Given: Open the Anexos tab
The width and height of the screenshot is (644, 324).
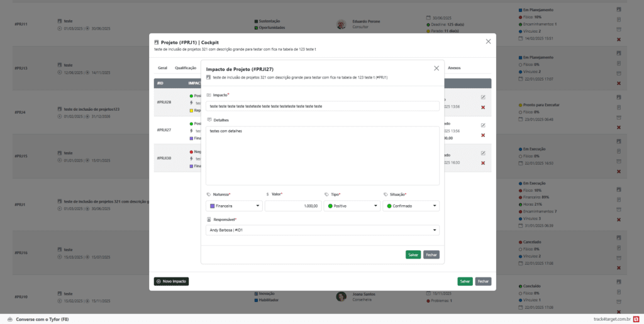Looking at the screenshot, I should 454,67.
